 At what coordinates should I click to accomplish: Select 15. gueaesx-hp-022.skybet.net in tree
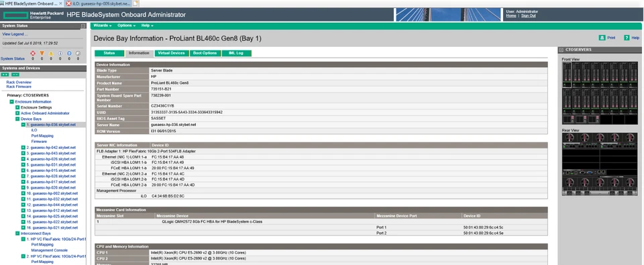coord(52,222)
